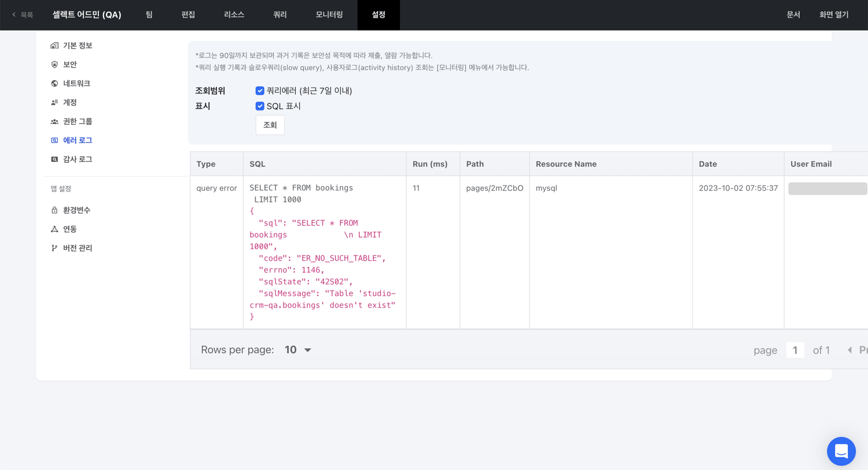Click the back chevron next to 목록
The image size is (868, 470).
[x=14, y=15]
